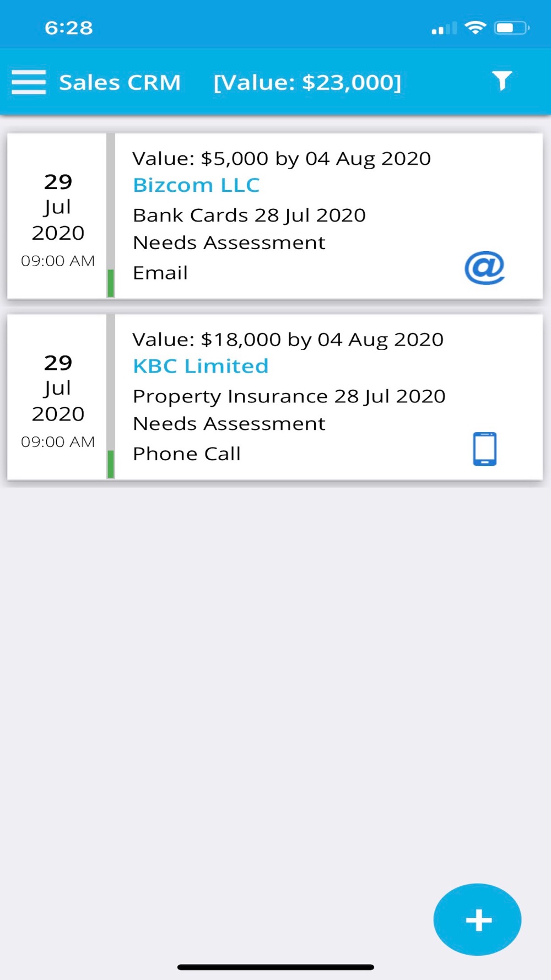551x980 pixels.
Task: Tap the $18,000 value line for KBC
Action: [288, 340]
